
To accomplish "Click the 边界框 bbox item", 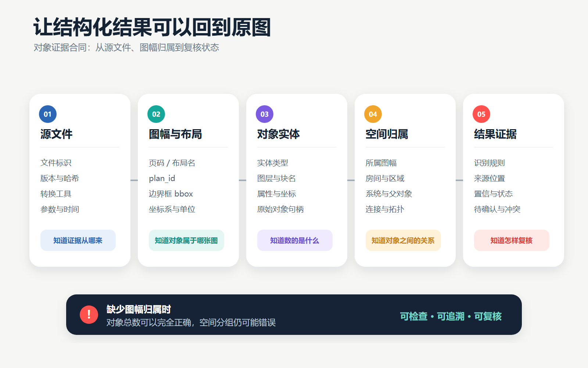I will [x=171, y=194].
